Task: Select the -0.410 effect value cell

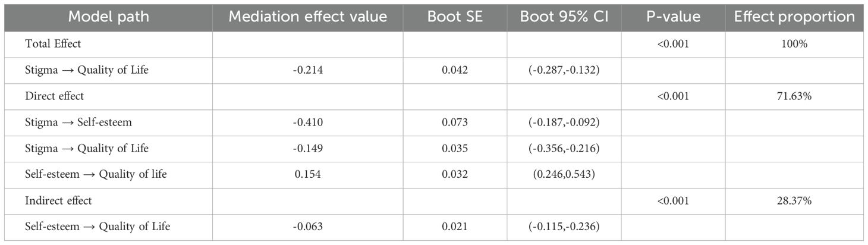Action: pos(307,122)
